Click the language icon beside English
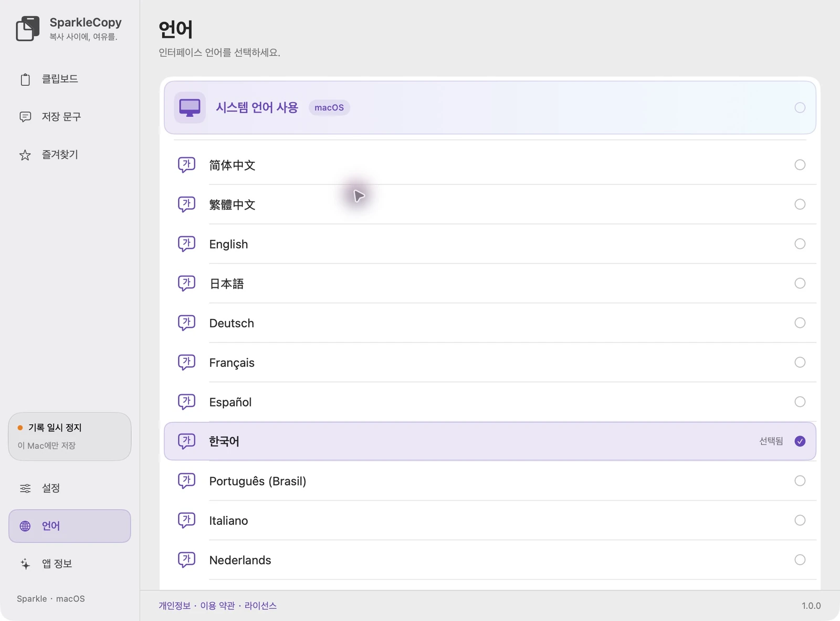Screen dimensions: 840x621 tap(186, 244)
